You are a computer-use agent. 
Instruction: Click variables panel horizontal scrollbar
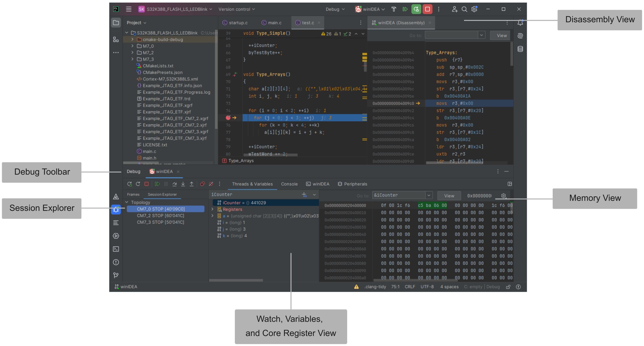pos(236,280)
